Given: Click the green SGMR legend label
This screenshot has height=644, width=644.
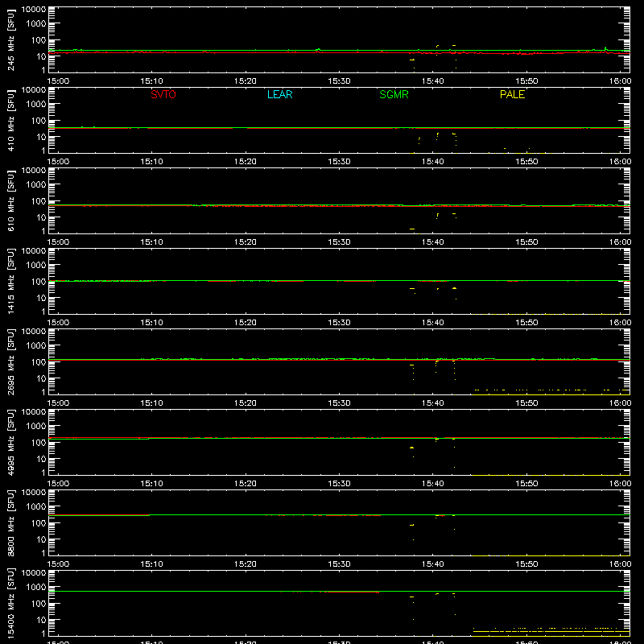Looking at the screenshot, I should tap(394, 94).
